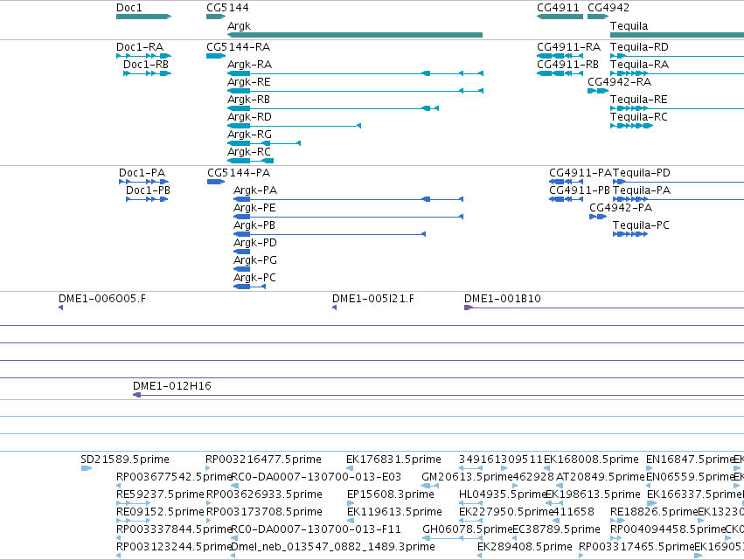Open EST EK227950.5prime label

pos(506,512)
